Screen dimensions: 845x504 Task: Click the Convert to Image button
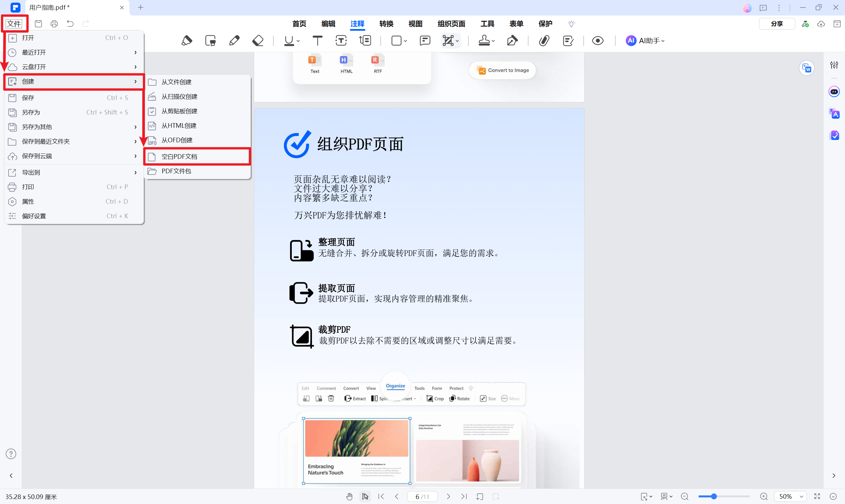click(x=502, y=70)
